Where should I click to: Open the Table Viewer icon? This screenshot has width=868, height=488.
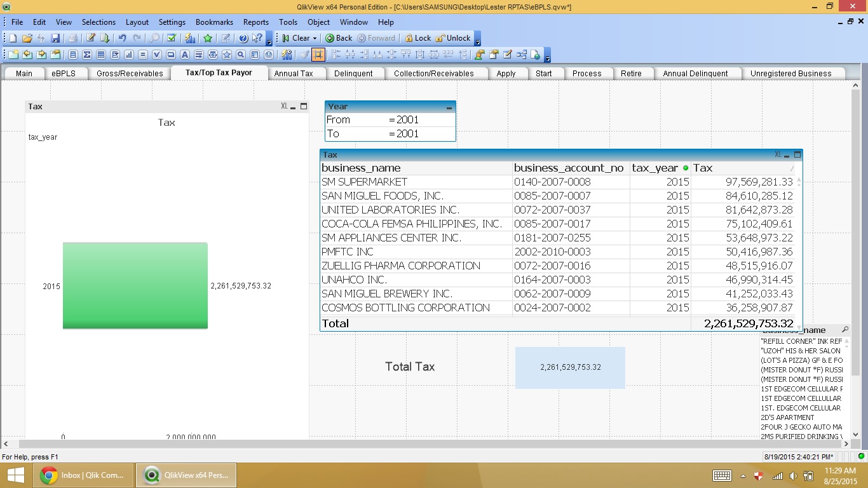click(522, 55)
